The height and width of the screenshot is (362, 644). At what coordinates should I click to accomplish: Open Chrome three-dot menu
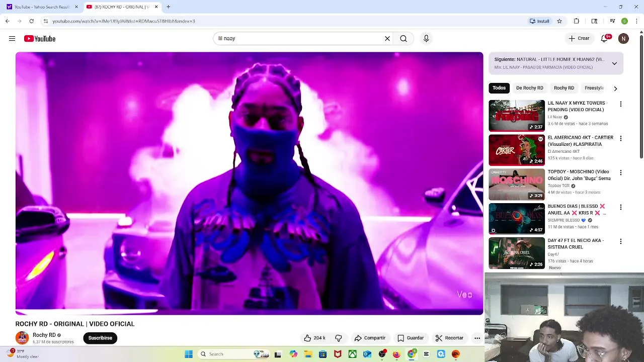(637, 21)
